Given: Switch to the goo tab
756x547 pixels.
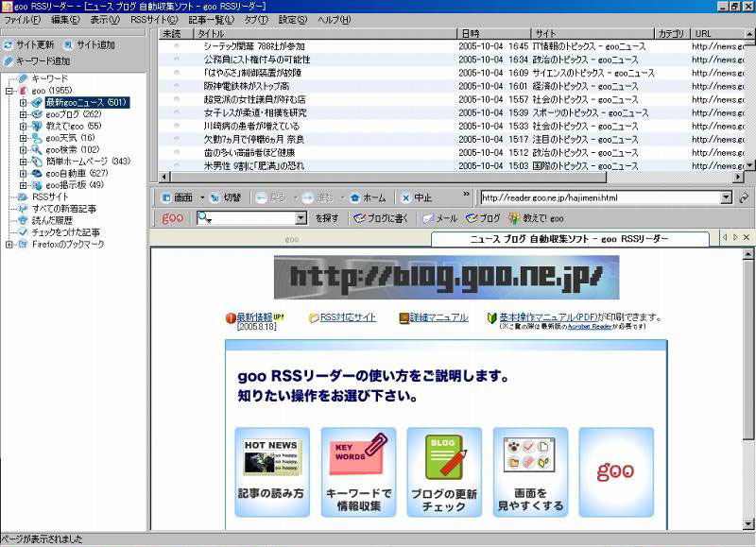Looking at the screenshot, I should 291,239.
